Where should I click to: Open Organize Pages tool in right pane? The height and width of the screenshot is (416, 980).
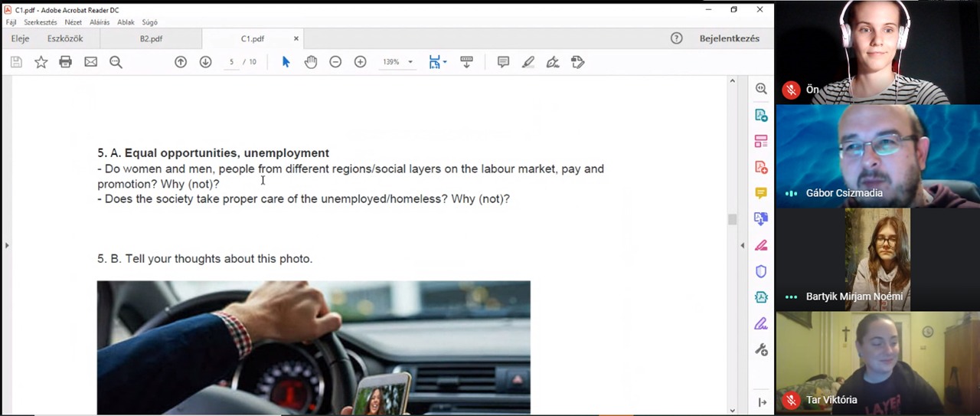coord(761,141)
